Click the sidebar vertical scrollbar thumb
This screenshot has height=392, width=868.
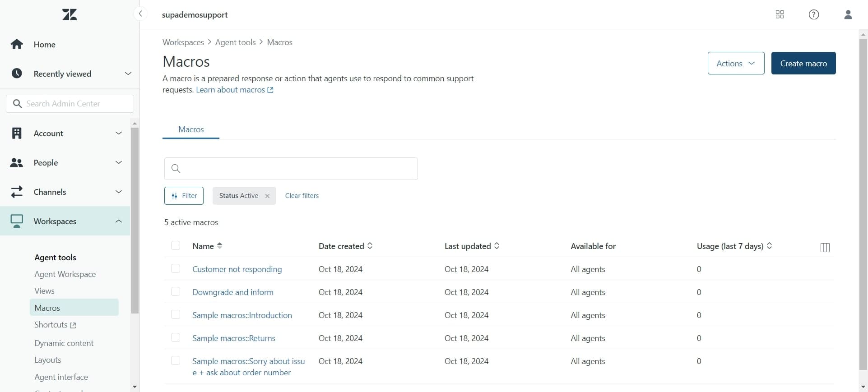point(135,220)
